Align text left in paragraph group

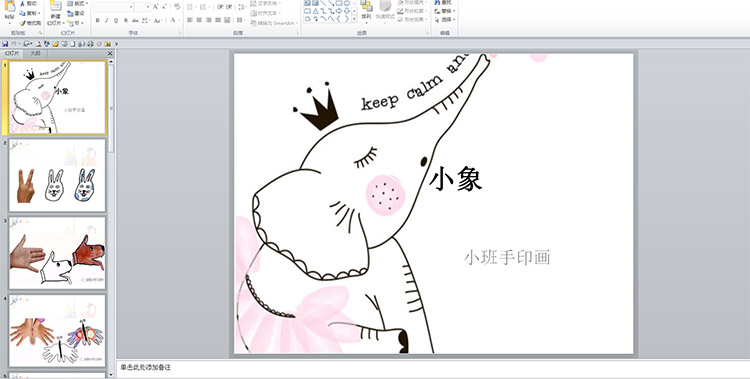[x=190, y=20]
